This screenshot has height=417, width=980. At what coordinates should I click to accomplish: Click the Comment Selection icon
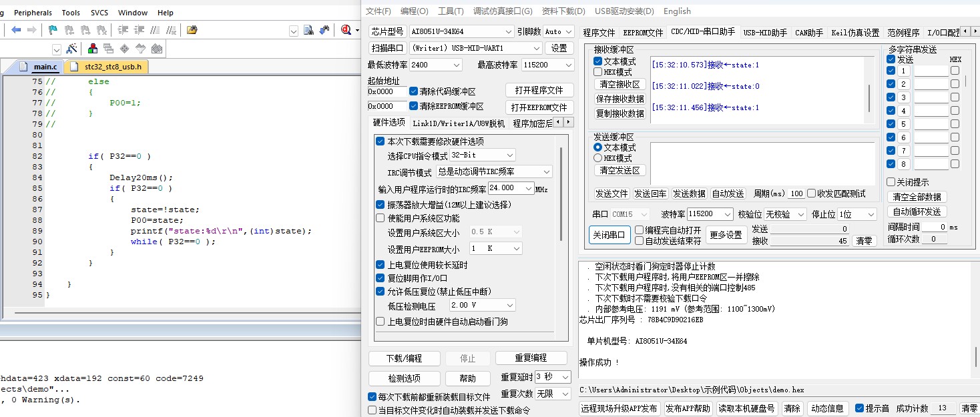click(x=155, y=30)
